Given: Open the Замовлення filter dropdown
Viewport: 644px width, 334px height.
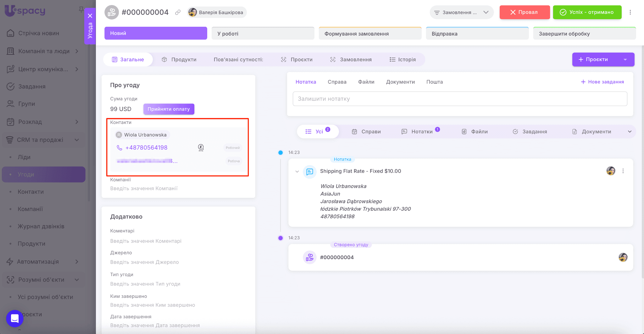Looking at the screenshot, I should 461,12.
